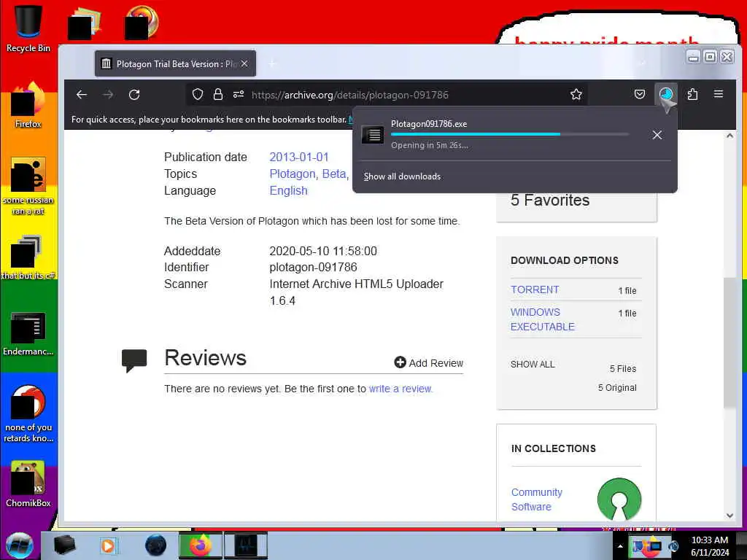Cancel the Plotagon091786.exe download

[657, 135]
